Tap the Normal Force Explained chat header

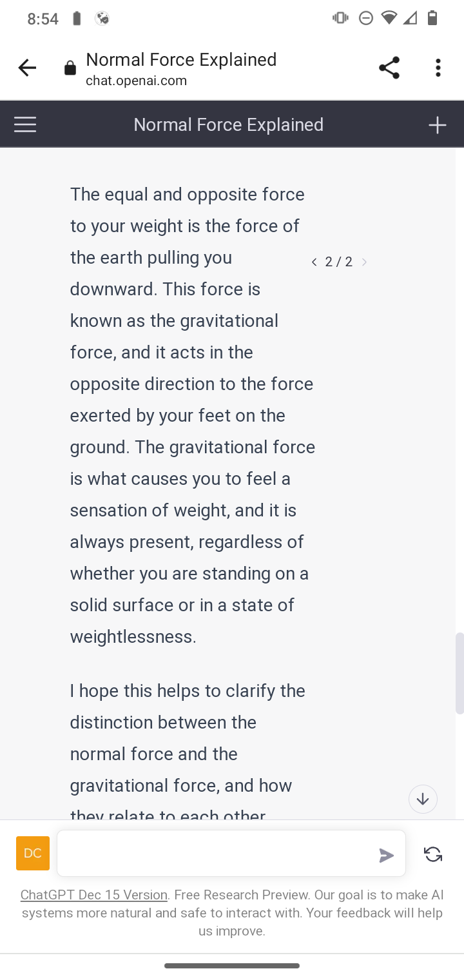tap(228, 124)
